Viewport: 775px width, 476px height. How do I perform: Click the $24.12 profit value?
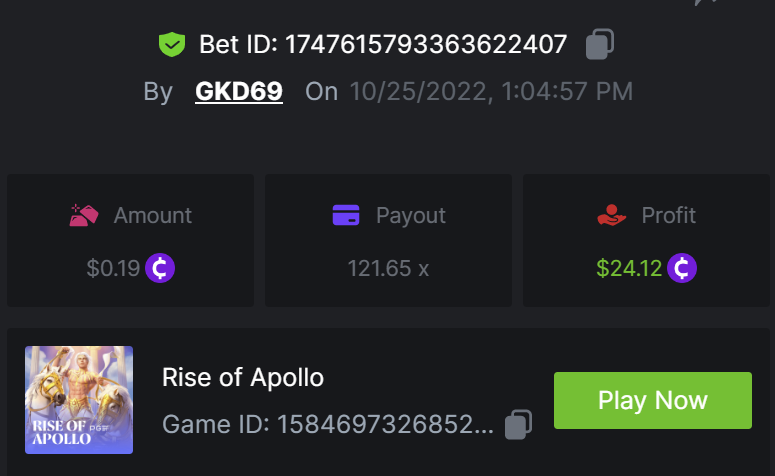[629, 268]
